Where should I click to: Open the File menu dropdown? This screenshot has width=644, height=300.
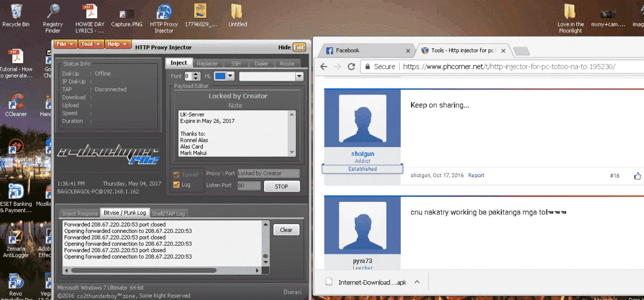pyautogui.click(x=64, y=44)
